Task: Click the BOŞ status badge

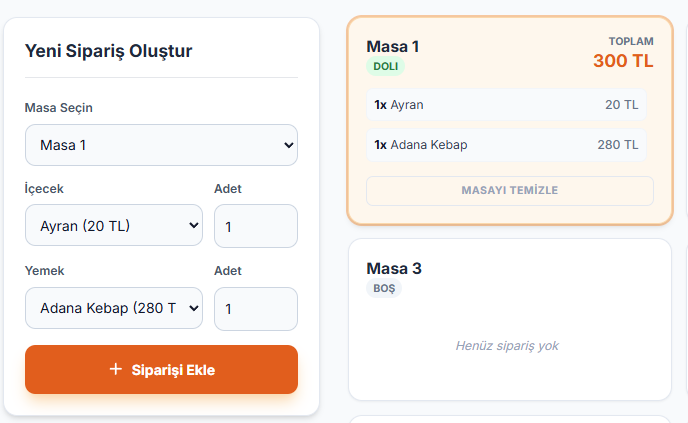Action: pyautogui.click(x=384, y=288)
